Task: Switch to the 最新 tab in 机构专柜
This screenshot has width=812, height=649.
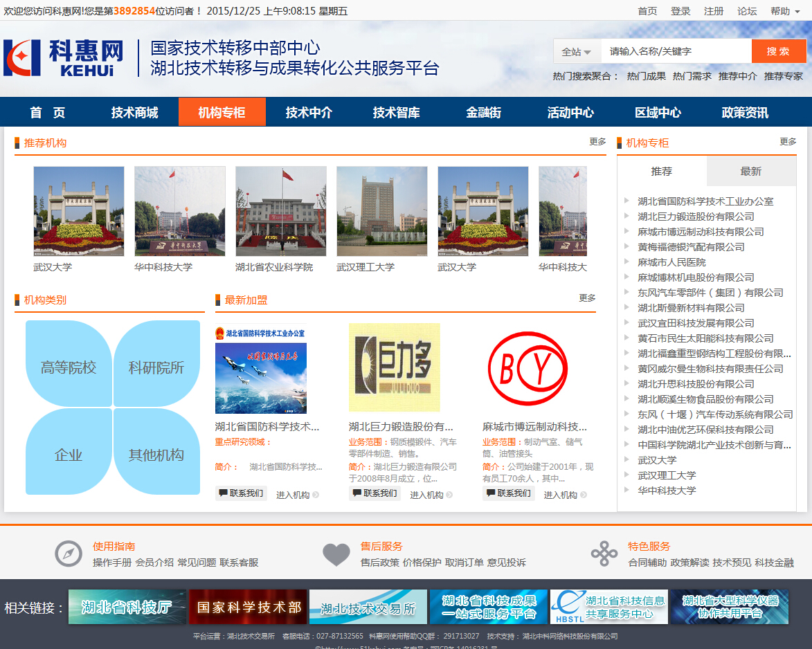Action: (751, 172)
